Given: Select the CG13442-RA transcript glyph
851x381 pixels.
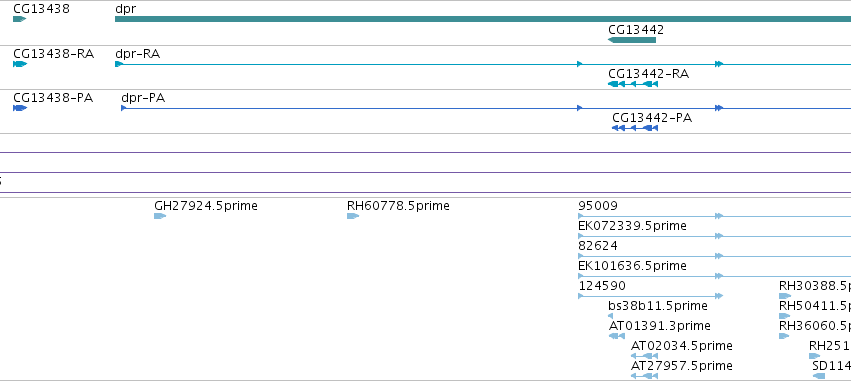Looking at the screenshot, I should (x=633, y=84).
